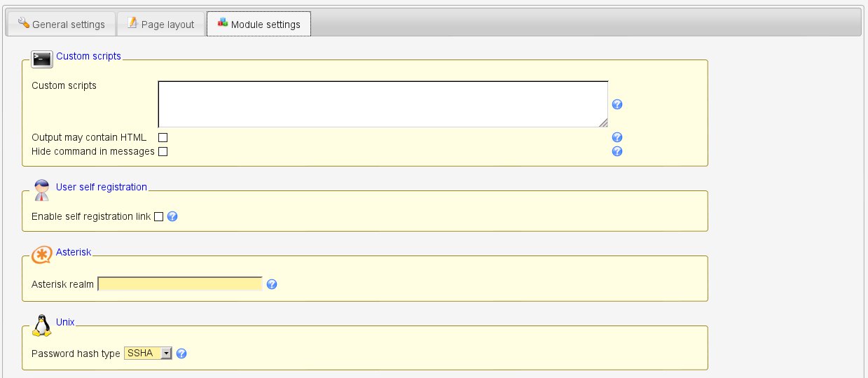
Task: Open help for Enable self registration link
Action: coord(172,216)
